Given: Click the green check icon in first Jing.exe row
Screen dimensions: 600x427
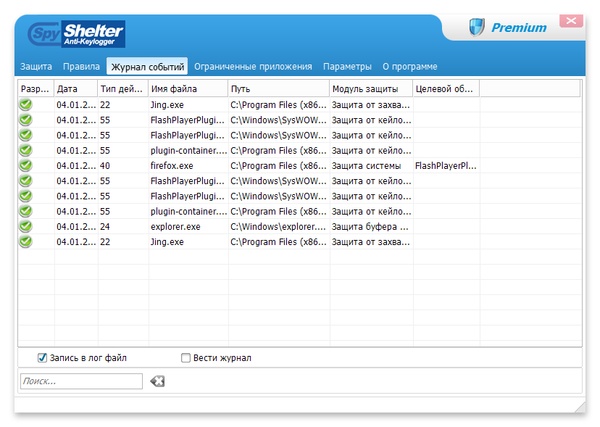Looking at the screenshot, I should pos(26,104).
